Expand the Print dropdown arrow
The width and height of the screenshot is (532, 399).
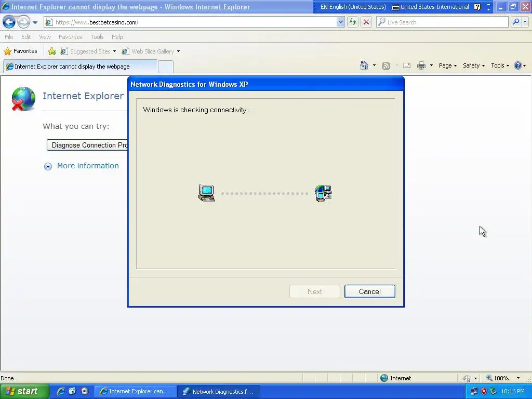[432, 65]
